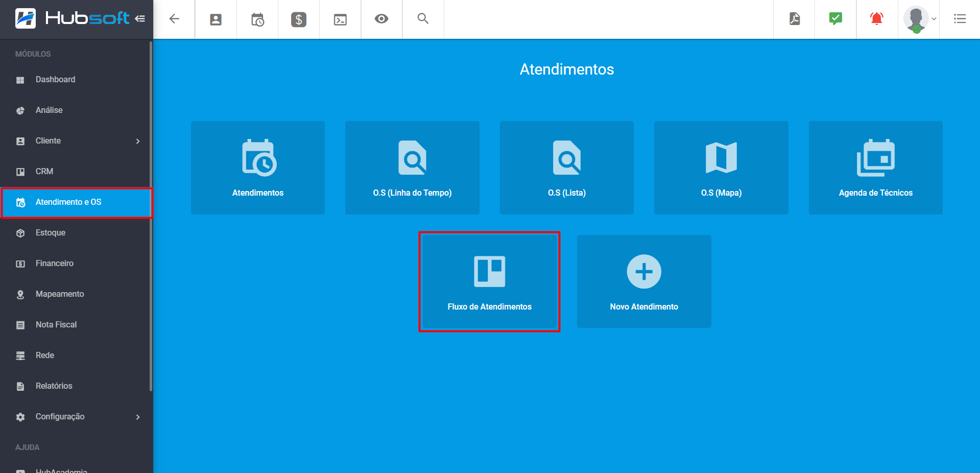Click the CRM board icon
Image resolution: width=980 pixels, height=473 pixels.
coord(20,172)
